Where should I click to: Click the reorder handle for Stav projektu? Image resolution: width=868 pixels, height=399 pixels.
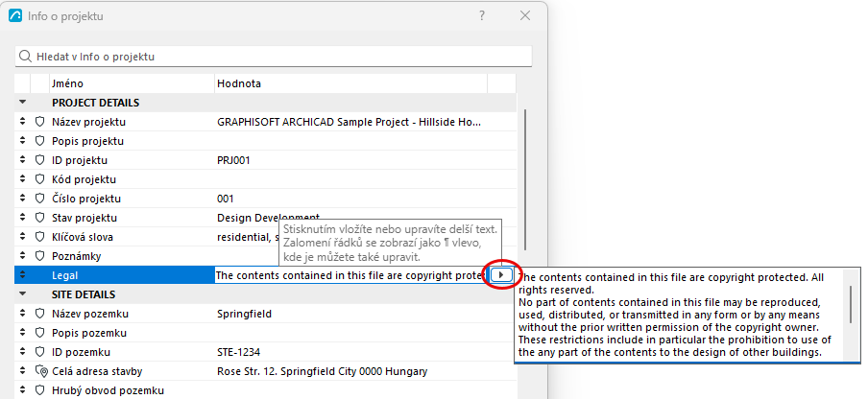point(23,218)
